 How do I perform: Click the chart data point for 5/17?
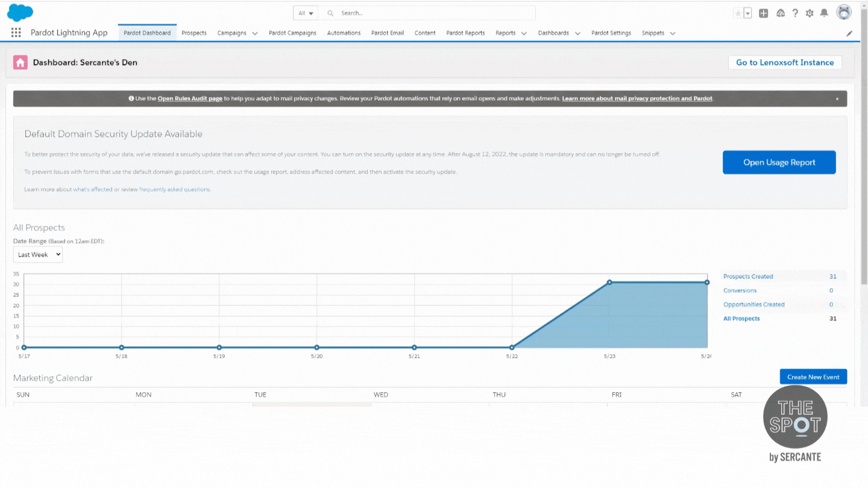tap(24, 348)
